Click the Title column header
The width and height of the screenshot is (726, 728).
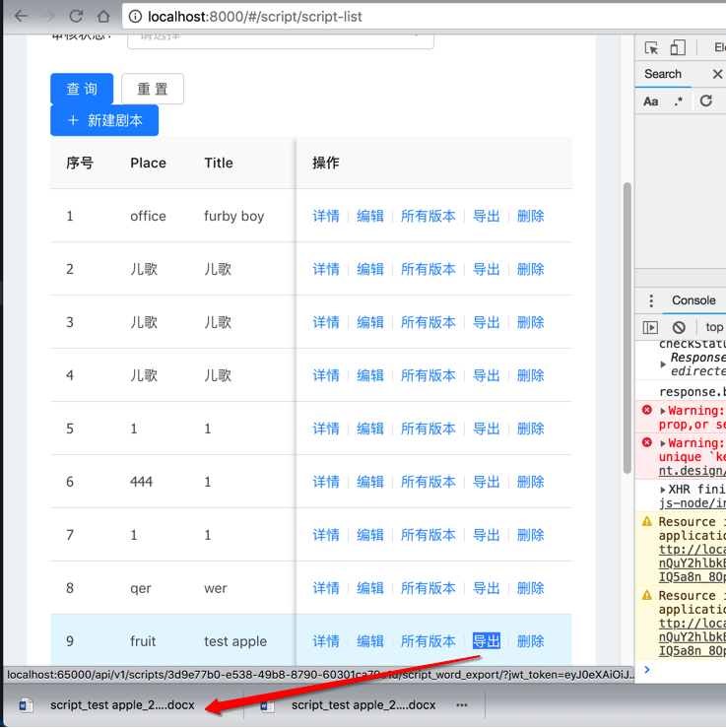(x=219, y=163)
